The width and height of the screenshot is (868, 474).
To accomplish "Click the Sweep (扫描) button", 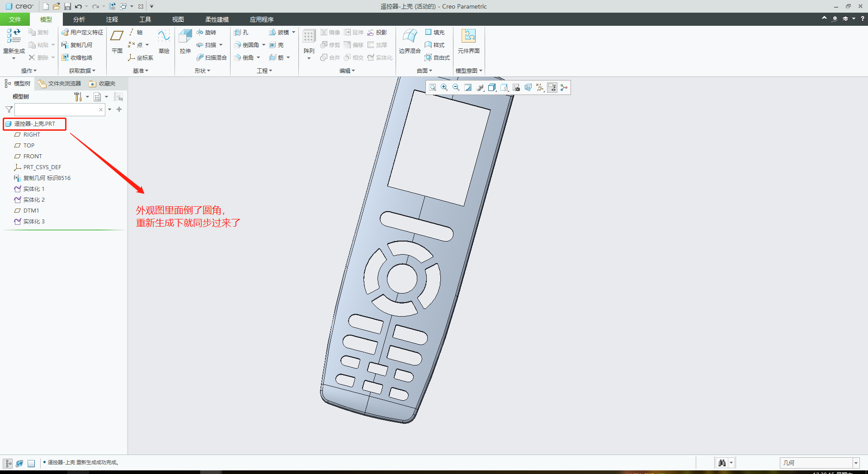I will (207, 45).
